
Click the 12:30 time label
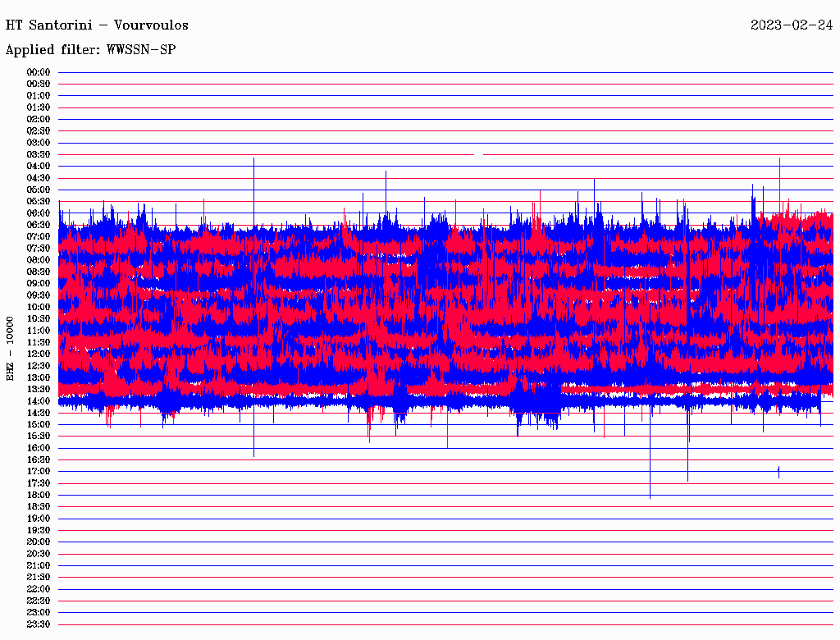(39, 366)
